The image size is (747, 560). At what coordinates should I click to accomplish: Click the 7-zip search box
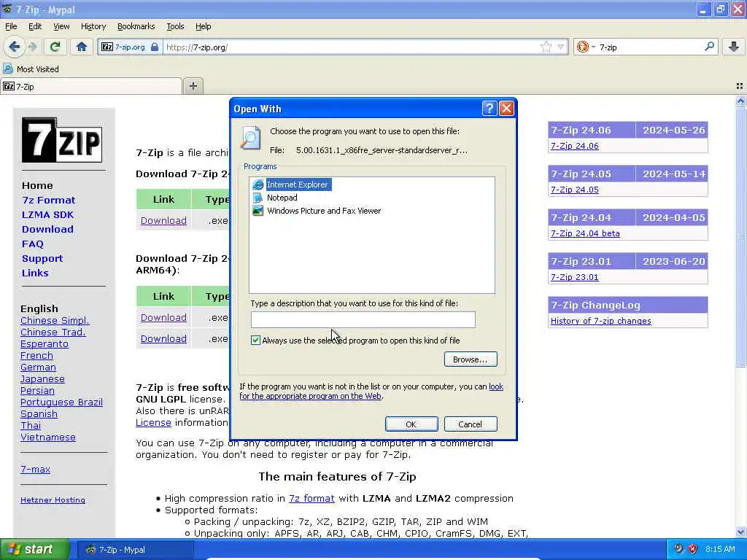point(650,47)
